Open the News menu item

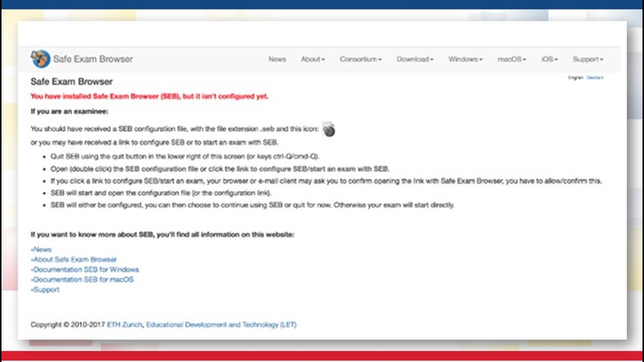coord(277,59)
